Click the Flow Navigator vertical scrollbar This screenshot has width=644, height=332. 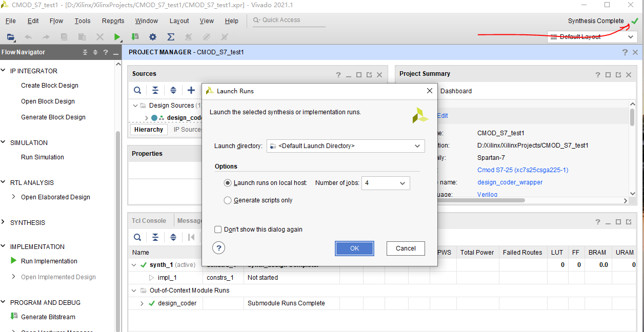click(x=117, y=231)
